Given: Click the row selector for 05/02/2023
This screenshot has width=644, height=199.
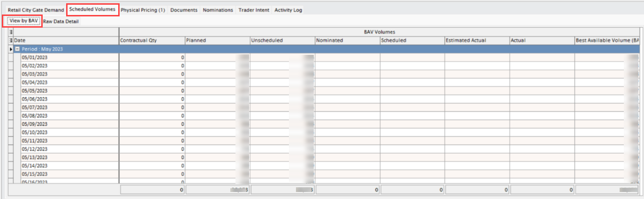Looking at the screenshot, I should tap(11, 66).
